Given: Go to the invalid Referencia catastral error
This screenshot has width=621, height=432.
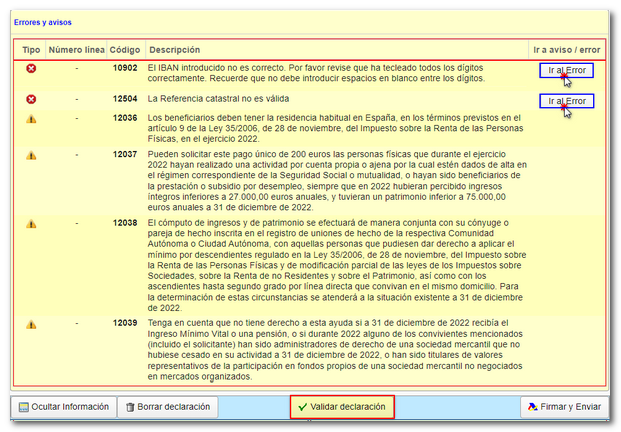Looking at the screenshot, I should [x=566, y=101].
